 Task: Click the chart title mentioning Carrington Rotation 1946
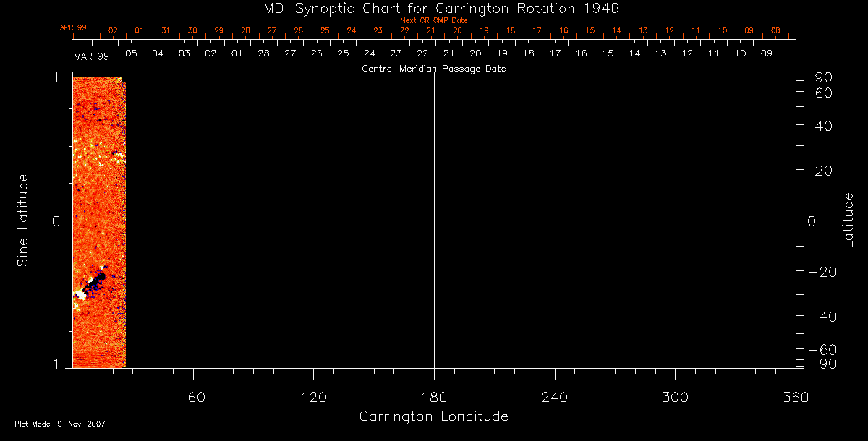[x=433, y=8]
